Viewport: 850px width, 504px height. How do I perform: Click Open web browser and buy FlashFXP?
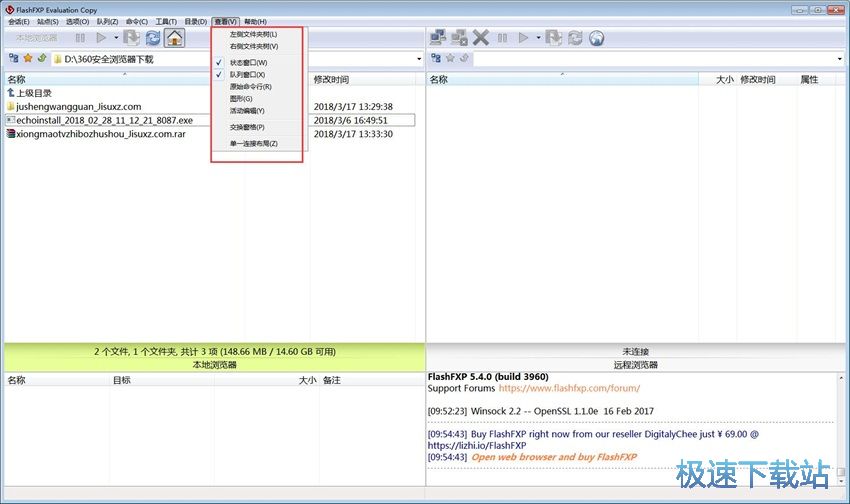(554, 457)
